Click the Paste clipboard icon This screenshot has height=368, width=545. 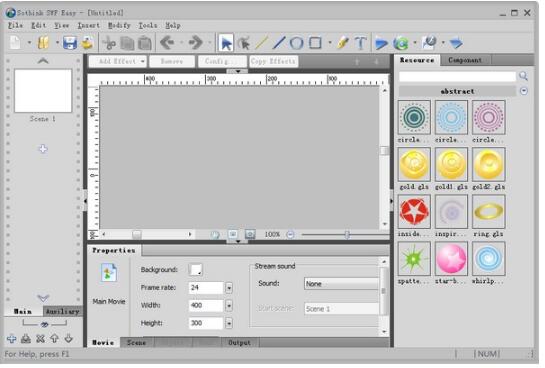pos(145,43)
